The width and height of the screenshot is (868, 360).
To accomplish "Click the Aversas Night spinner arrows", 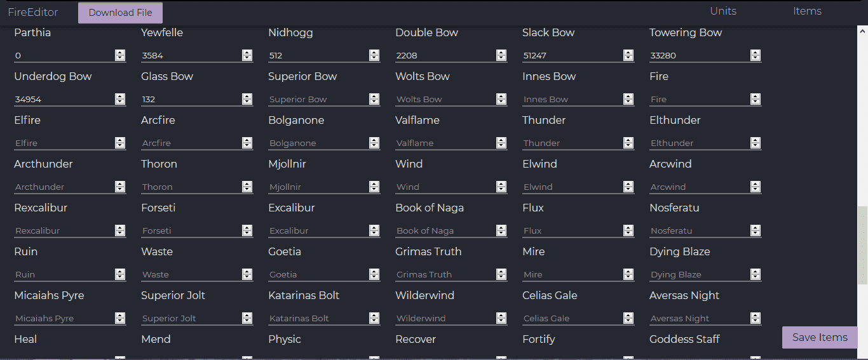I will point(756,318).
